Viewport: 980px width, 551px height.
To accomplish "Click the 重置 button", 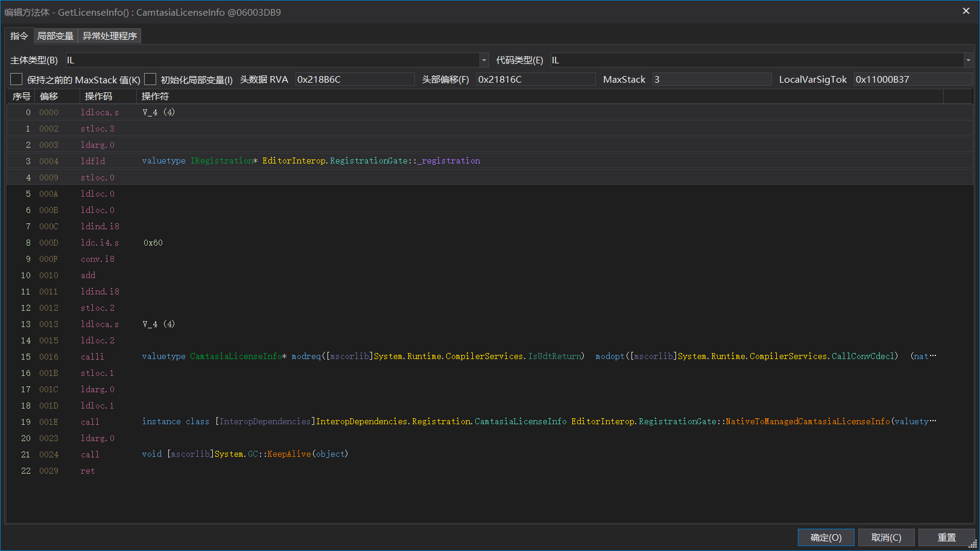I will (x=947, y=538).
